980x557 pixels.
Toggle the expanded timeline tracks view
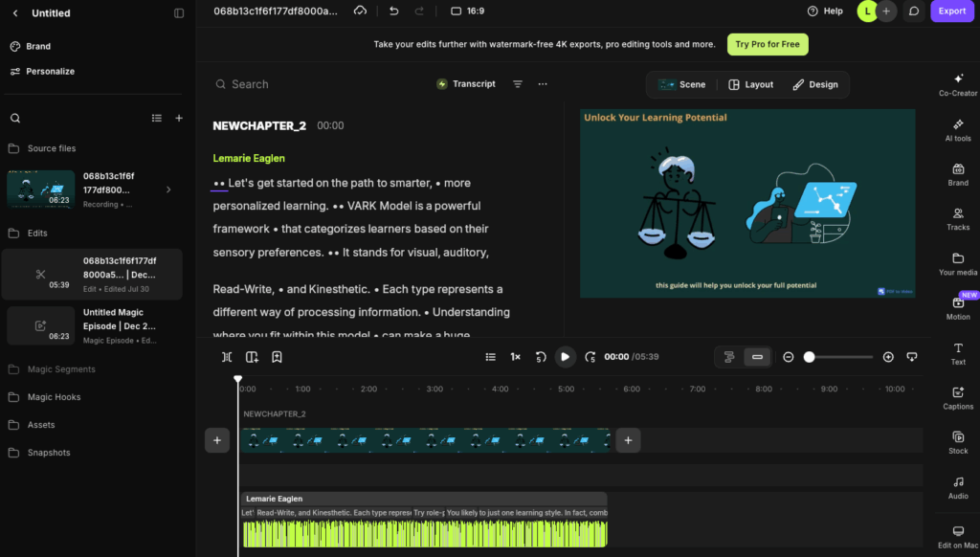click(728, 357)
